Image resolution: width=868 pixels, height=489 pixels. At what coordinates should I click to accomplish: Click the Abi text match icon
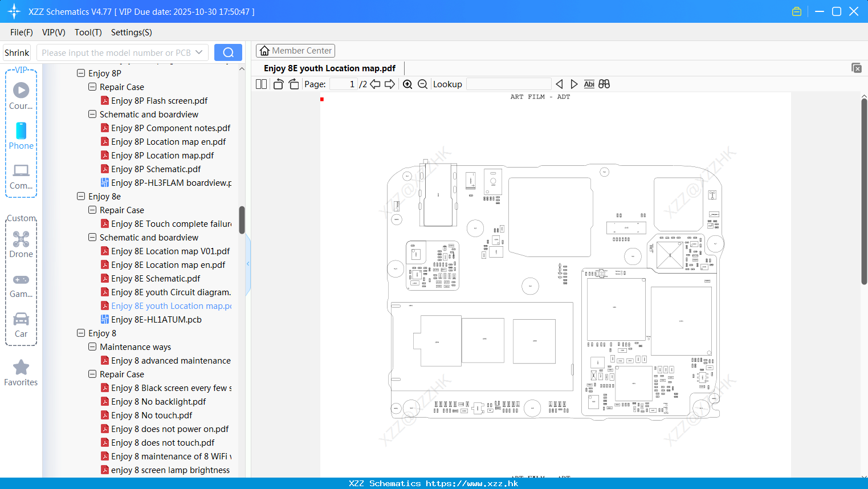(589, 84)
